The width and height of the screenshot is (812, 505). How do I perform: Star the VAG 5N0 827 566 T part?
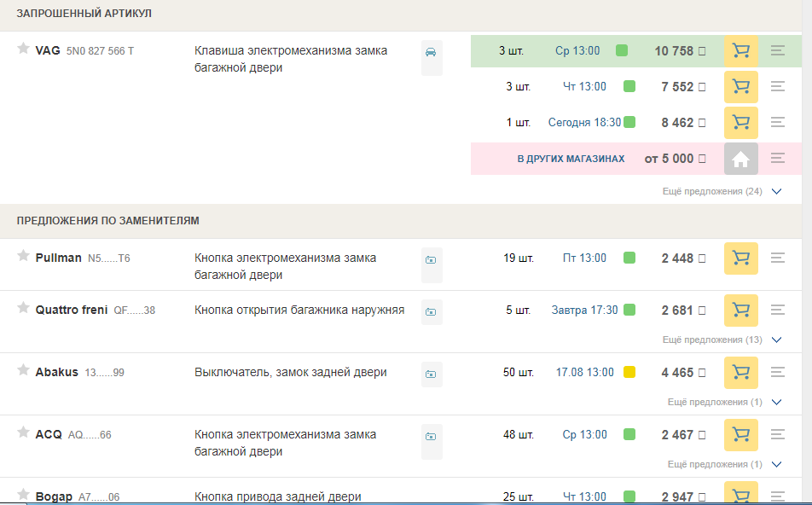(x=23, y=49)
